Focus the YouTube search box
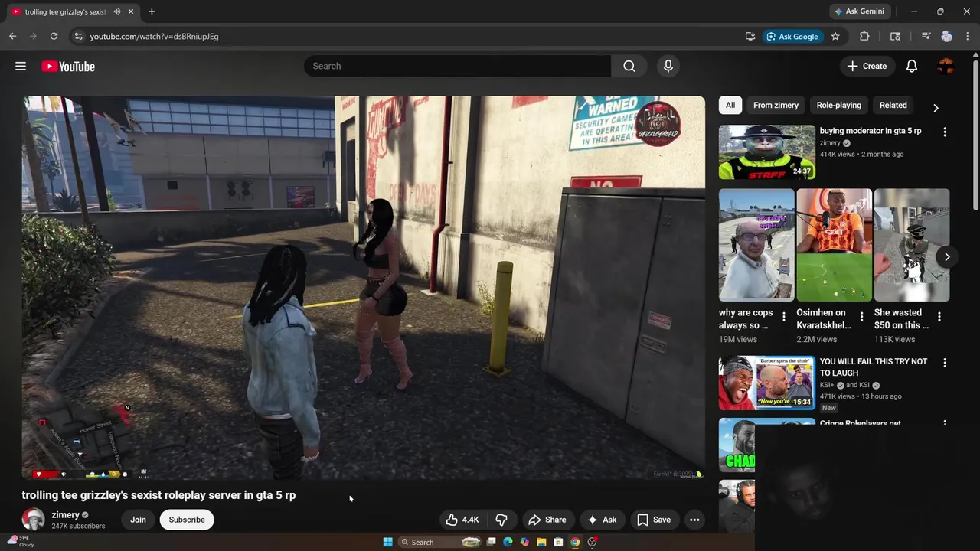This screenshot has height=551, width=980. pyautogui.click(x=458, y=66)
